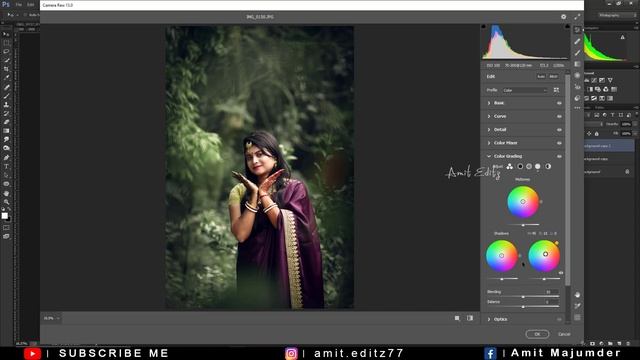Screen dimensions: 640x360
Task: Select Background copy 2 layer in Layers panel
Action: 609,146
